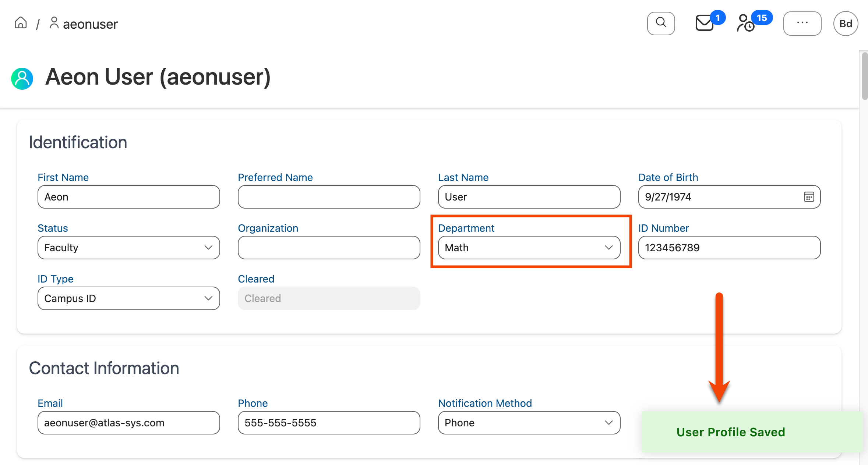Select the Email address field
The height and width of the screenshot is (465, 868).
click(x=128, y=422)
